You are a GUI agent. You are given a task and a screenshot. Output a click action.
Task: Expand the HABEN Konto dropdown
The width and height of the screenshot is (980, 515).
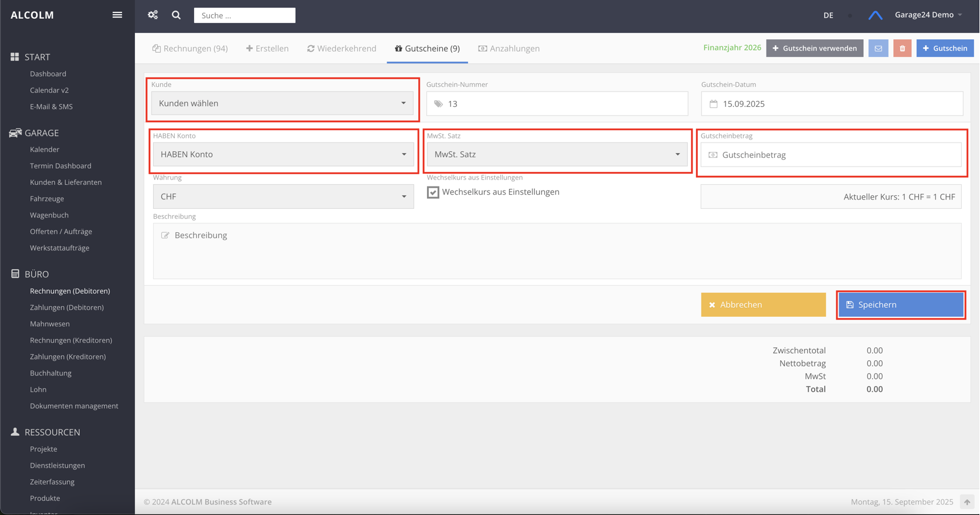coord(283,154)
